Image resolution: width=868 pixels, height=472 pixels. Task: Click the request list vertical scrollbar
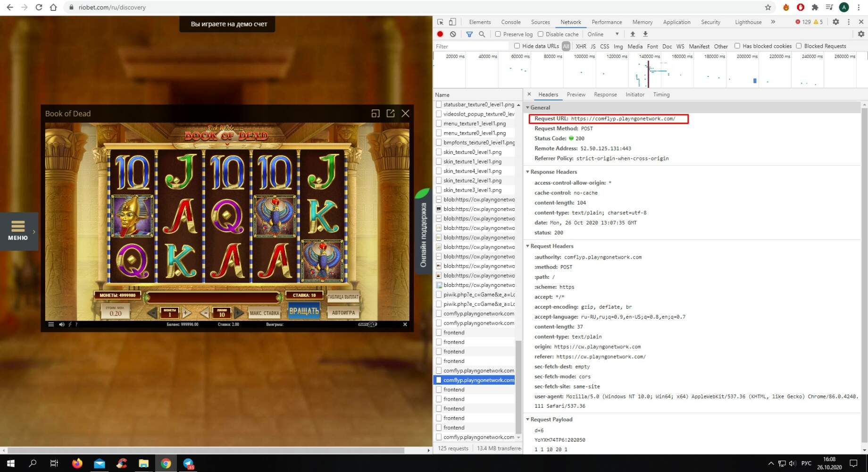(519, 386)
